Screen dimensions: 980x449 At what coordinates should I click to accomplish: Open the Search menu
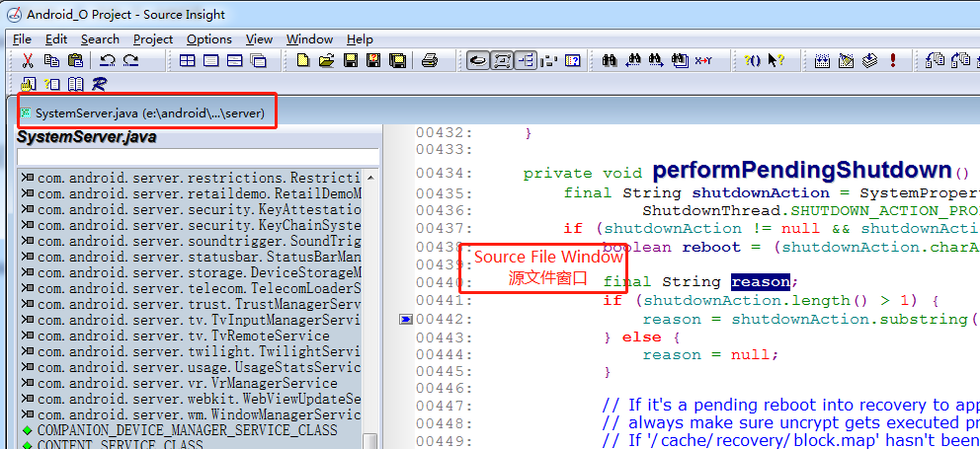pyautogui.click(x=100, y=39)
